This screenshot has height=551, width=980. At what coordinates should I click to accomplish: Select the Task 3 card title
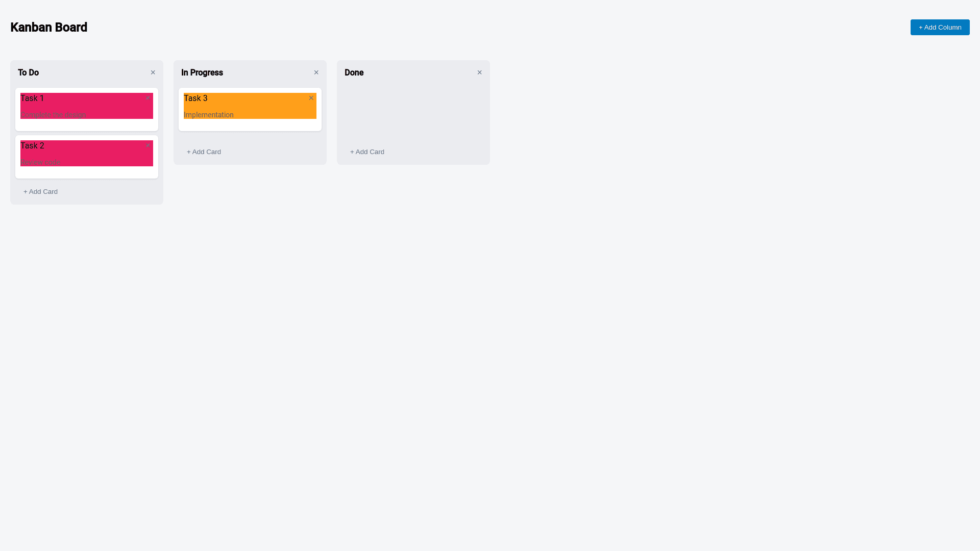pos(195,98)
